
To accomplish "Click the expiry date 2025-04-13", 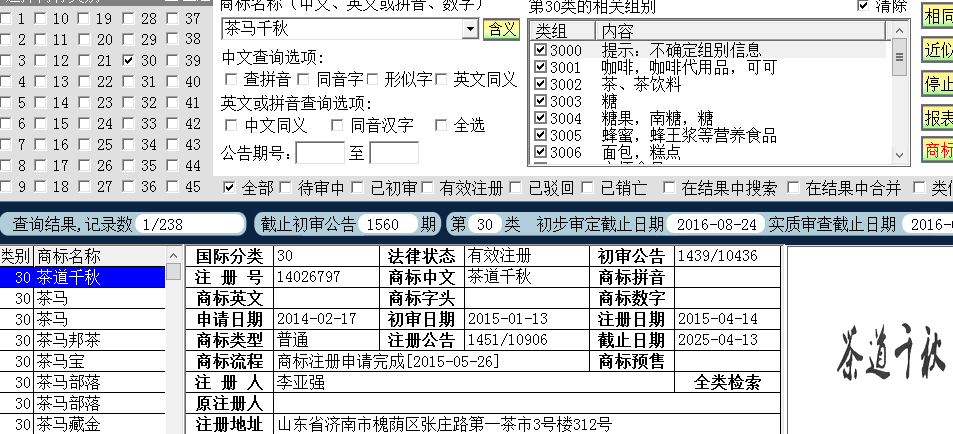I will [x=718, y=340].
